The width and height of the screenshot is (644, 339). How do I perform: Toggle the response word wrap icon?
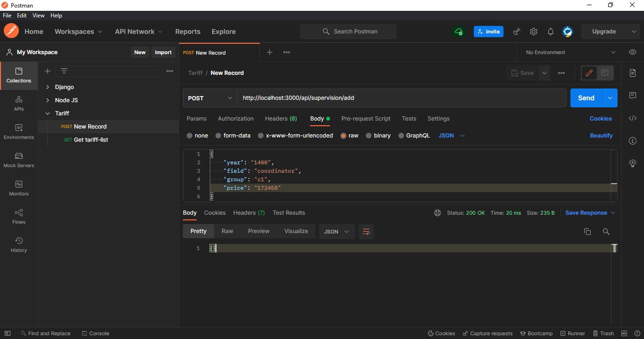point(366,232)
